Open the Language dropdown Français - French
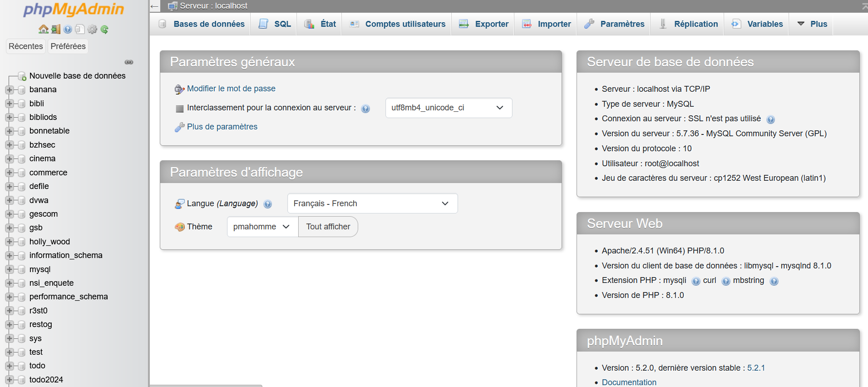The image size is (868, 387). 372,203
